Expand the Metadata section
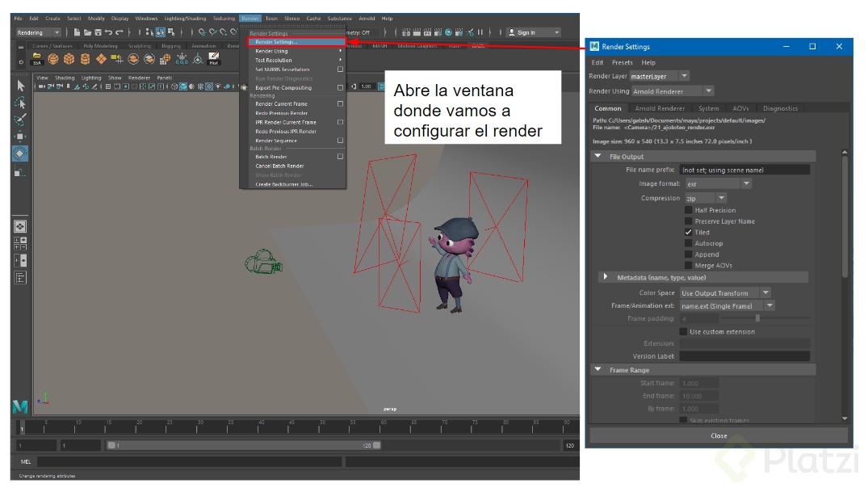868x488 pixels. [605, 276]
